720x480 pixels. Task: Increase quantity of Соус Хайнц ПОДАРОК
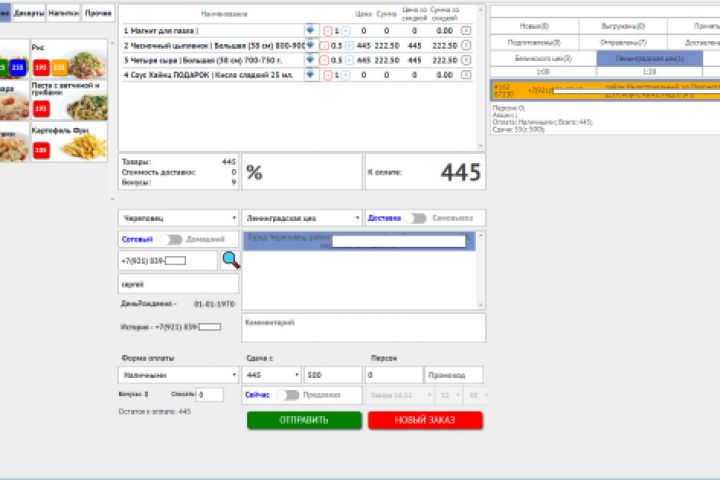[346, 75]
